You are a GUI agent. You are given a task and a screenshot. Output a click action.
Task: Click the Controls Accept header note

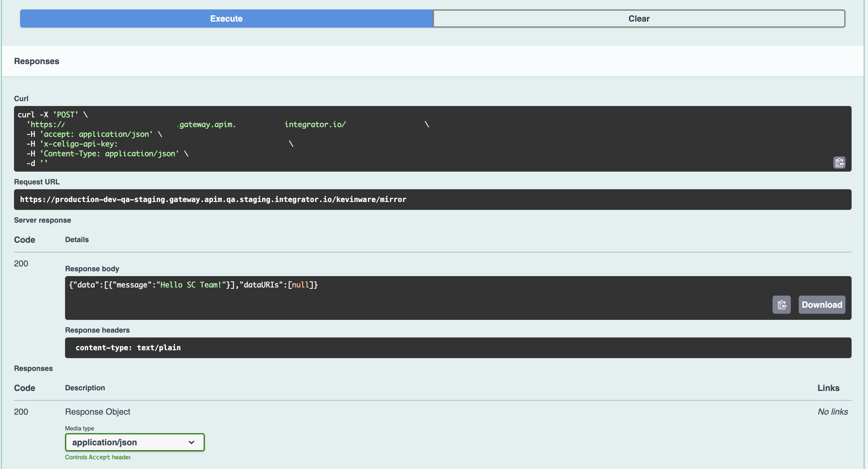point(98,457)
